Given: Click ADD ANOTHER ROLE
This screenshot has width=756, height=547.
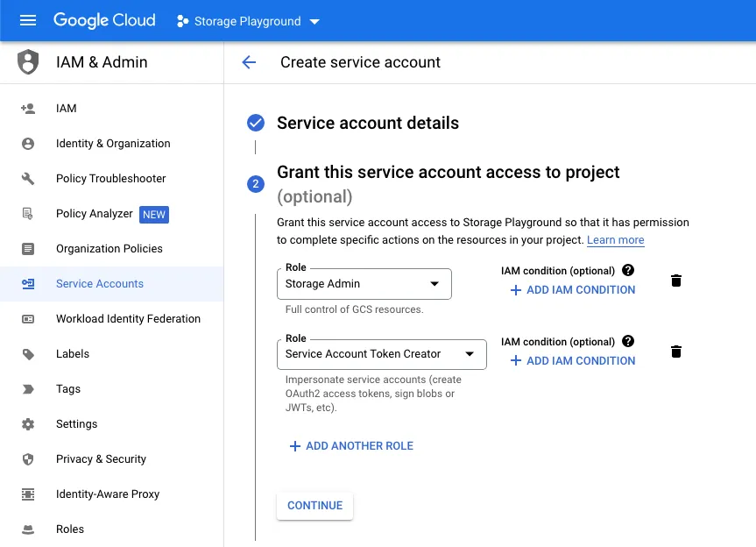Looking at the screenshot, I should (350, 445).
